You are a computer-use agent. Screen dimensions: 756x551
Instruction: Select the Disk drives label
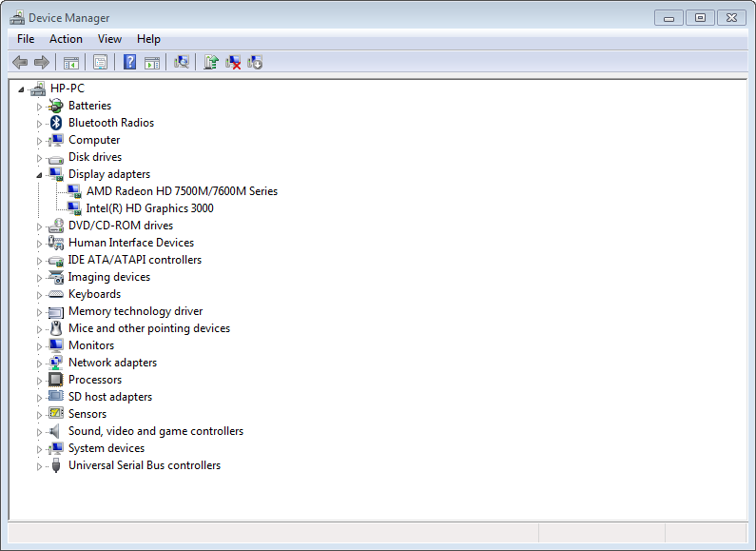click(x=95, y=157)
